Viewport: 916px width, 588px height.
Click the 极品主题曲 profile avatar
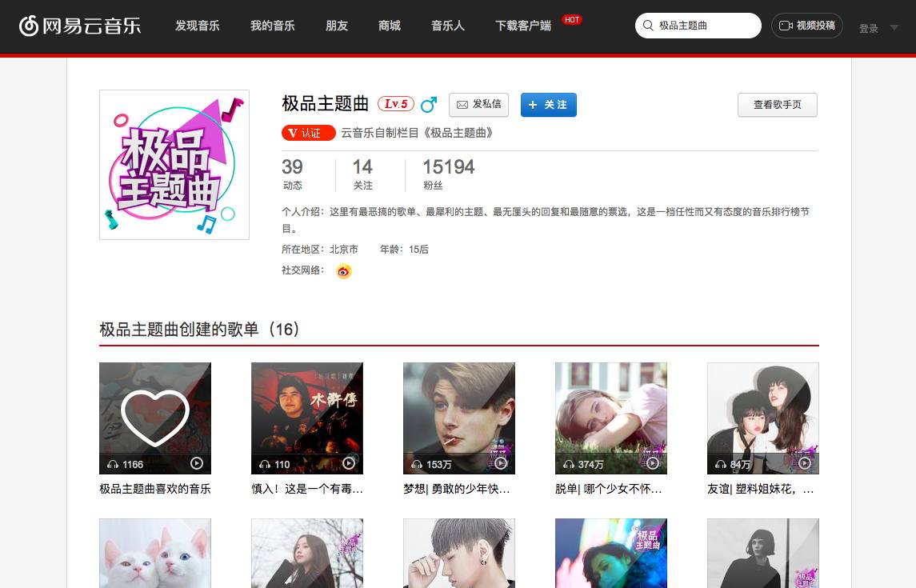(x=174, y=165)
